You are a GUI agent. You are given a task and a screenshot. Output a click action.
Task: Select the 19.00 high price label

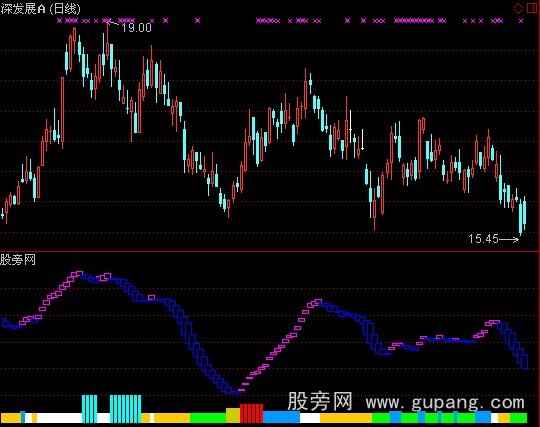pyautogui.click(x=136, y=28)
